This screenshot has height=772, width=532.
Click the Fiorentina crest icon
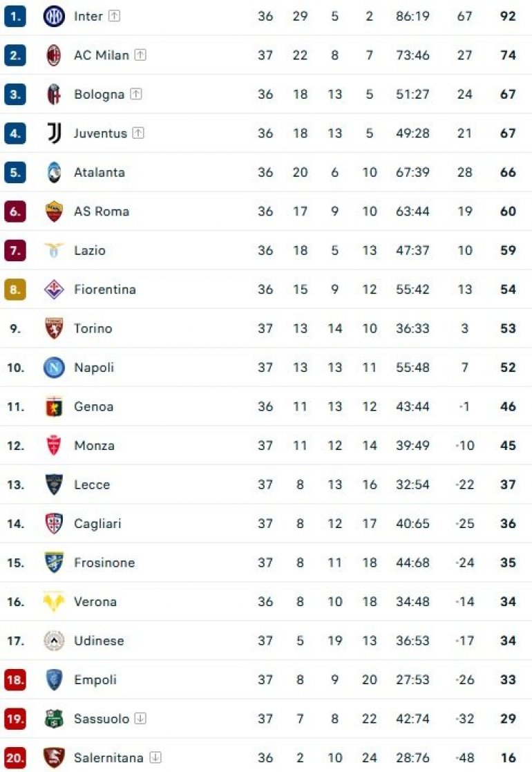point(54,290)
